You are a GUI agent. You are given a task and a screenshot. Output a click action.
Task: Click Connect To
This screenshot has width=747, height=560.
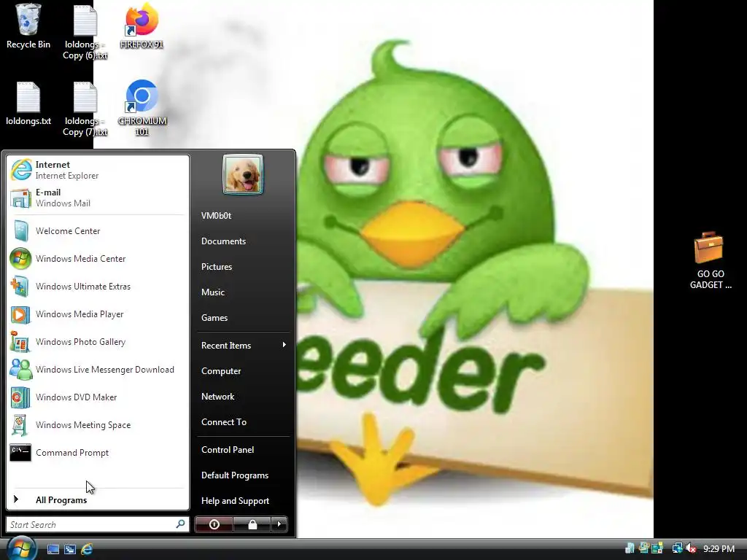(243, 422)
